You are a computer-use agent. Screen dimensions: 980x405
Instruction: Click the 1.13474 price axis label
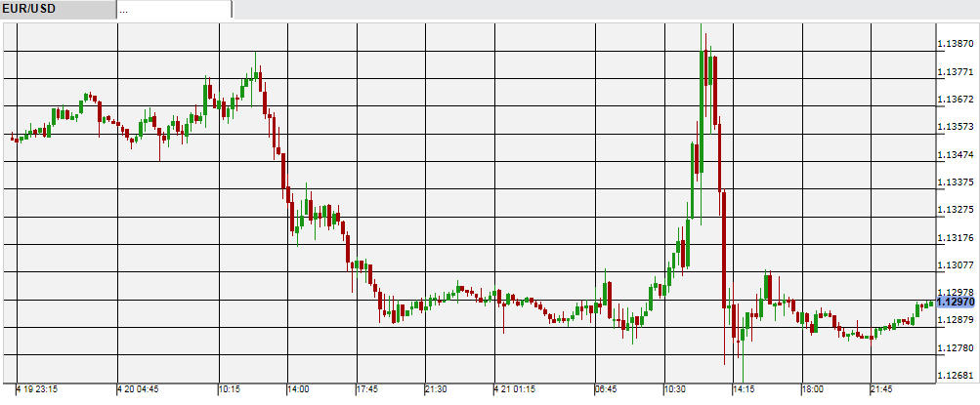(x=956, y=155)
